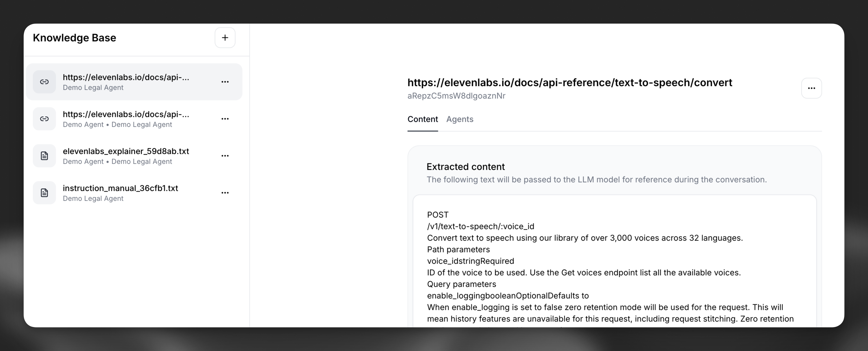The width and height of the screenshot is (868, 351).
Task: Select the Content tab
Action: point(423,119)
